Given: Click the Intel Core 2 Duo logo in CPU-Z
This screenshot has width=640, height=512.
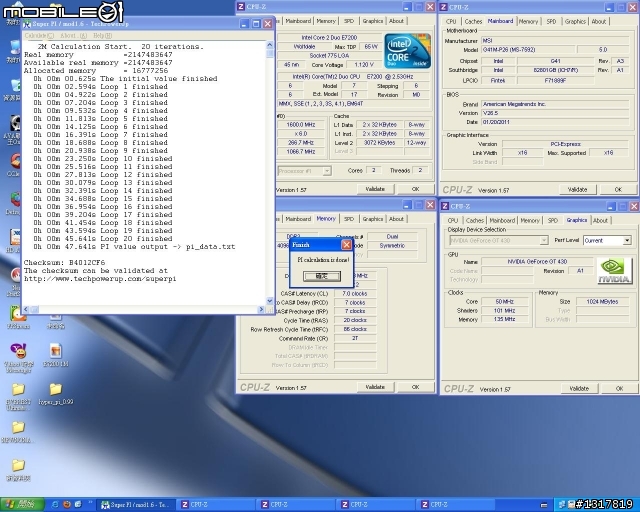Looking at the screenshot, I should 407,51.
